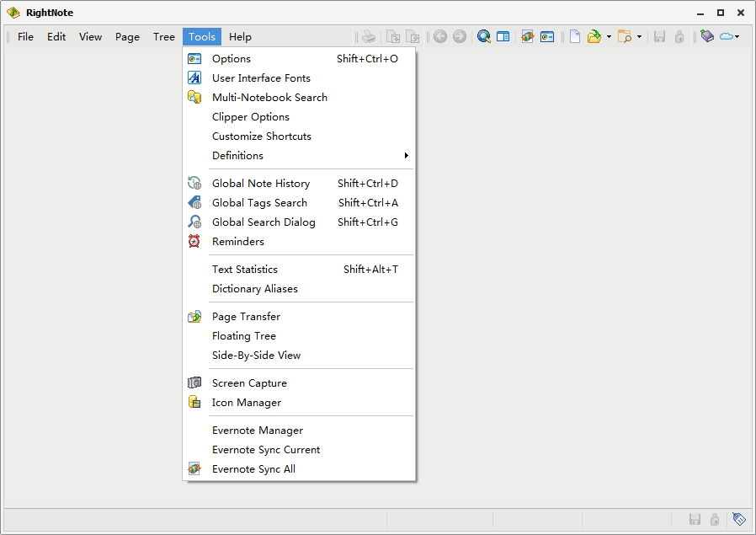Run Evernote Sync All

click(x=299, y=469)
